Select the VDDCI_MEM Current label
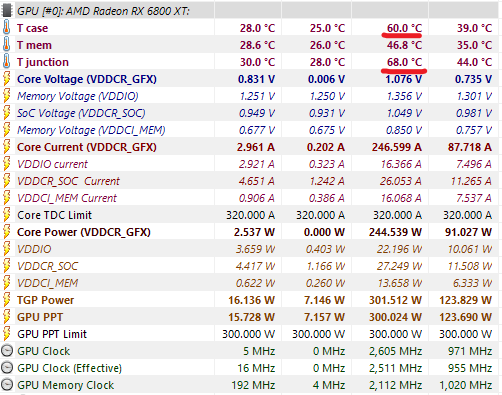502x395 pixels. (x=67, y=198)
